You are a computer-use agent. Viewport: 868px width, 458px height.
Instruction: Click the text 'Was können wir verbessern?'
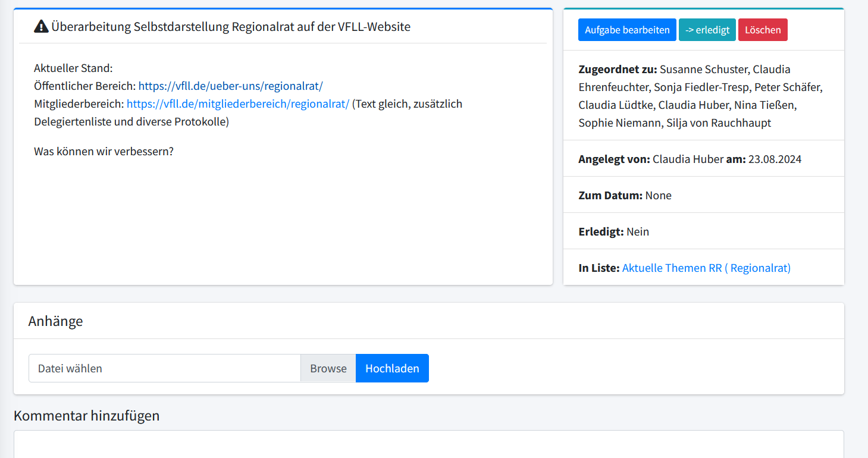click(104, 151)
